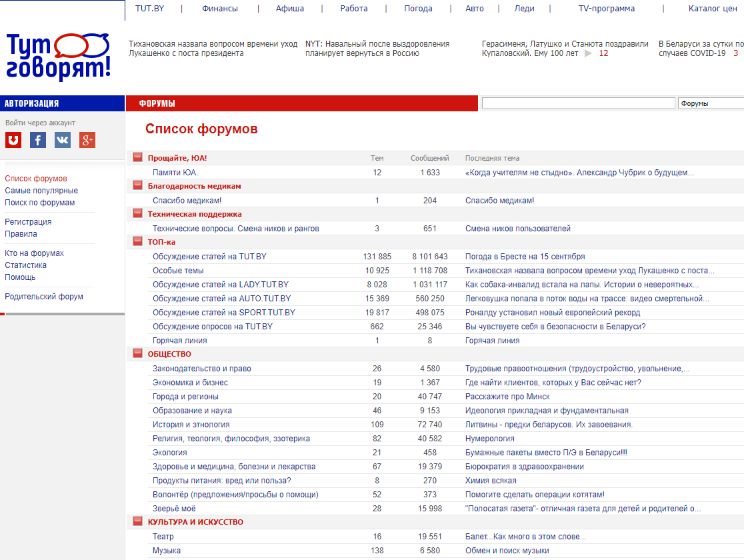This screenshot has width=744, height=560.
Task: Open last topic 'Нумерология'
Action: [490, 439]
